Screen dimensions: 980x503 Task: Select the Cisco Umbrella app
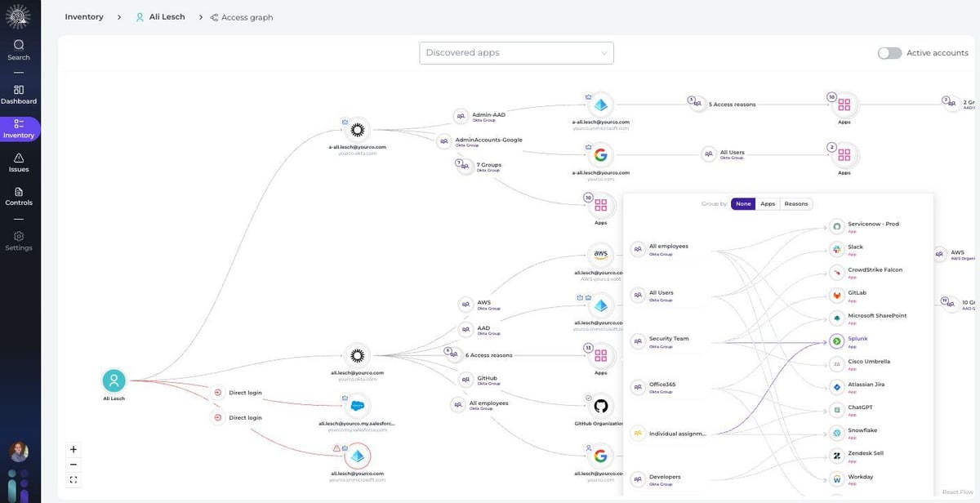pyautogui.click(x=861, y=363)
